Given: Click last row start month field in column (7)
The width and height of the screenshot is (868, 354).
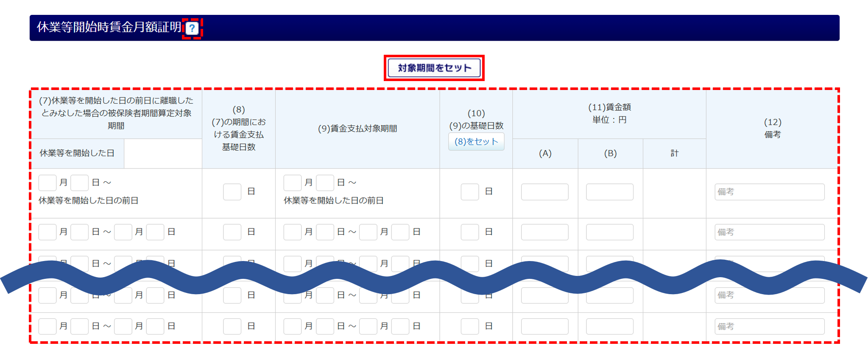Looking at the screenshot, I should pyautogui.click(x=47, y=326).
